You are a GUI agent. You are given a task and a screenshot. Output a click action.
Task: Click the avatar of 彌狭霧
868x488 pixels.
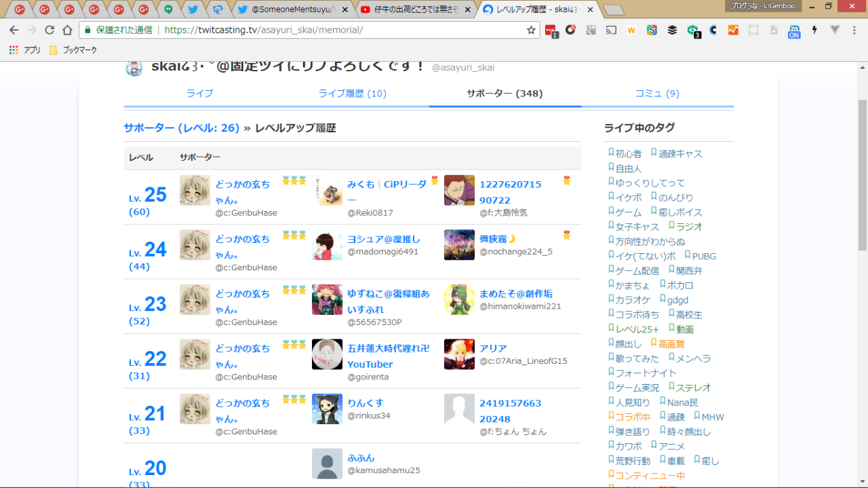pos(459,245)
